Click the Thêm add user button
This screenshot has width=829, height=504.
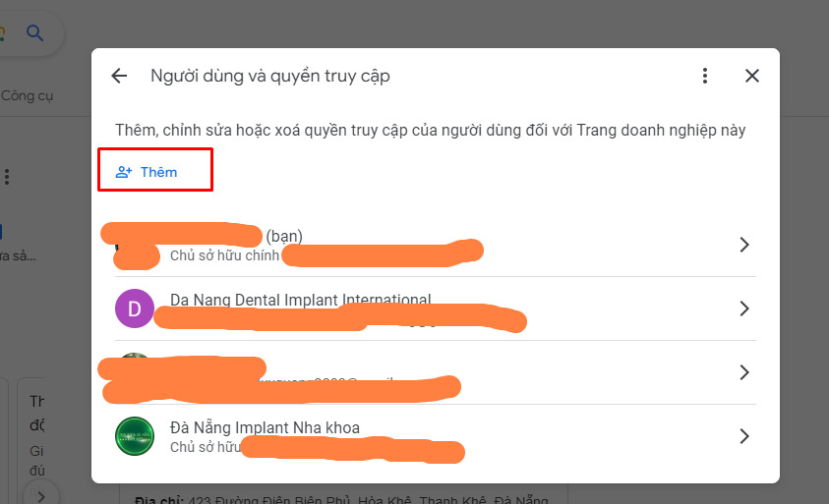coord(147,172)
